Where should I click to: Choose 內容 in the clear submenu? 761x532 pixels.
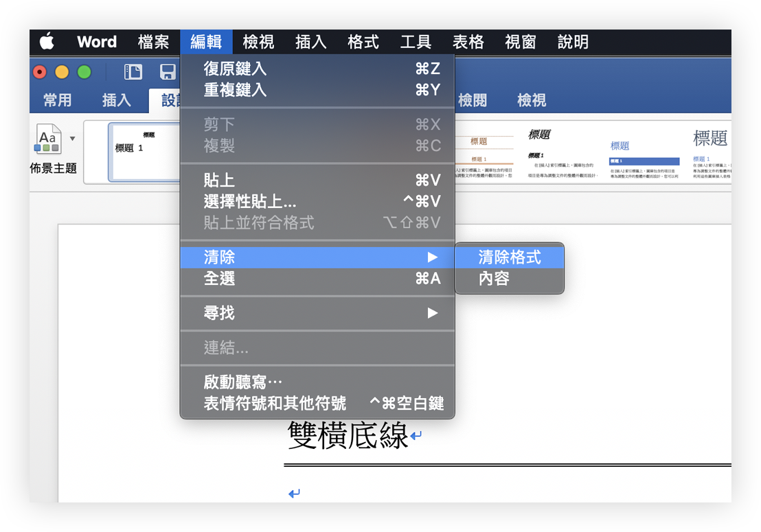click(510, 279)
